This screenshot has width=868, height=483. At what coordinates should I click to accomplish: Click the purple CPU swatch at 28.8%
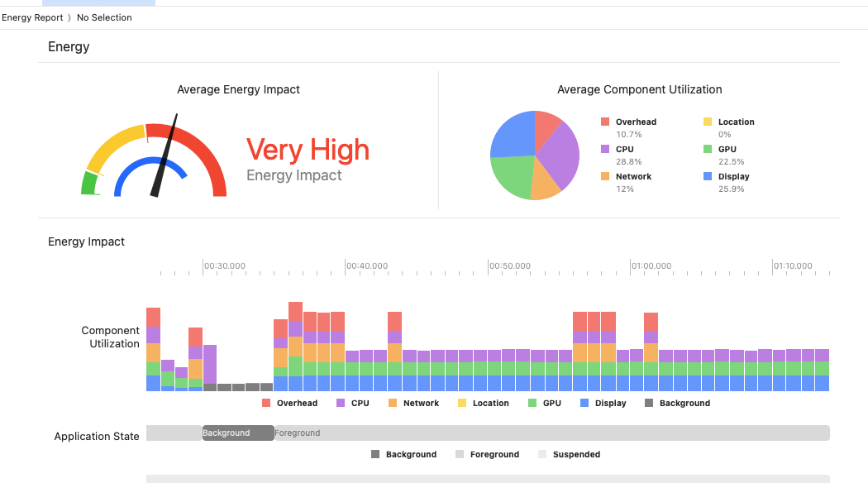click(x=605, y=150)
